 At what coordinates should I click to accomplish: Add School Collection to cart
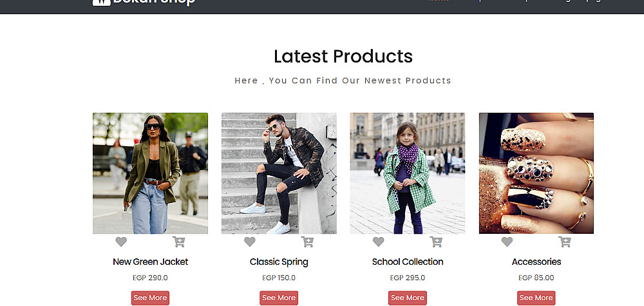click(436, 242)
